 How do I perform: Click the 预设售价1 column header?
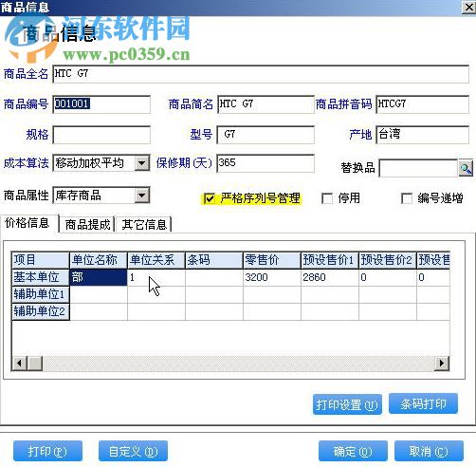click(330, 260)
